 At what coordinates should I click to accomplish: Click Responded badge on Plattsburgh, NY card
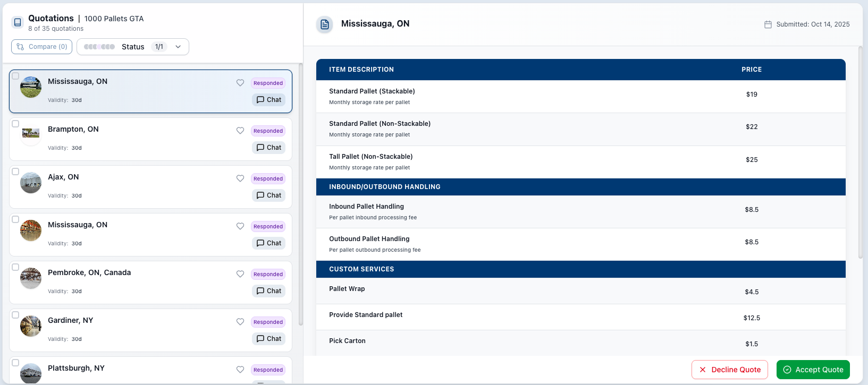click(x=268, y=370)
